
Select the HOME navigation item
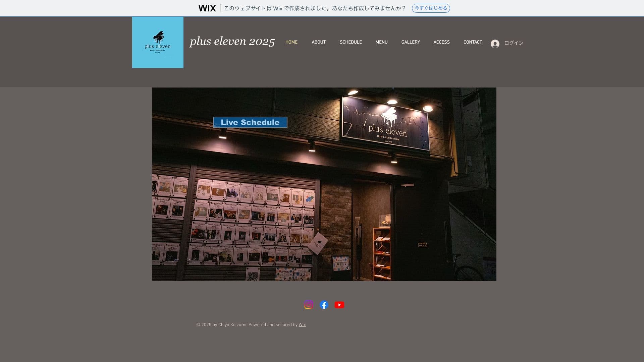pos(291,42)
